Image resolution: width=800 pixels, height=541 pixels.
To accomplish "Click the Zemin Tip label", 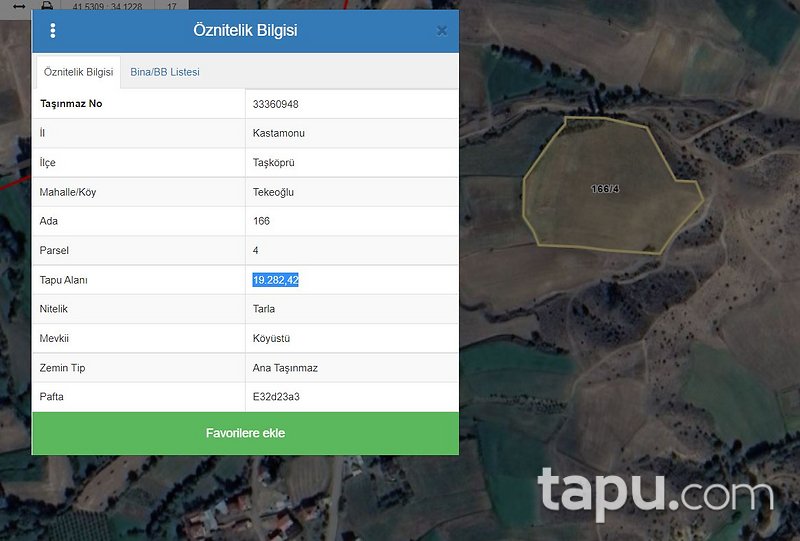I will click(62, 368).
